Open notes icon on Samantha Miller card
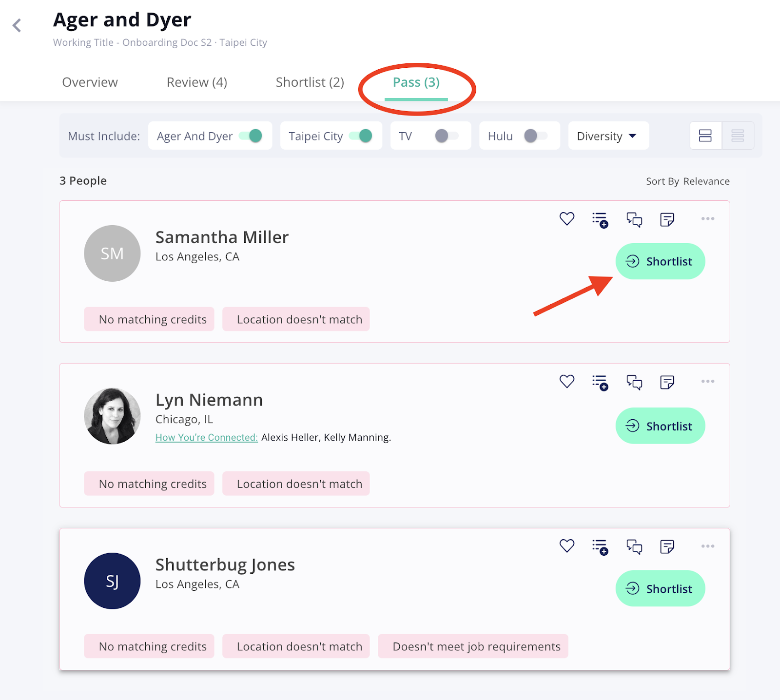The image size is (780, 700). tap(667, 220)
